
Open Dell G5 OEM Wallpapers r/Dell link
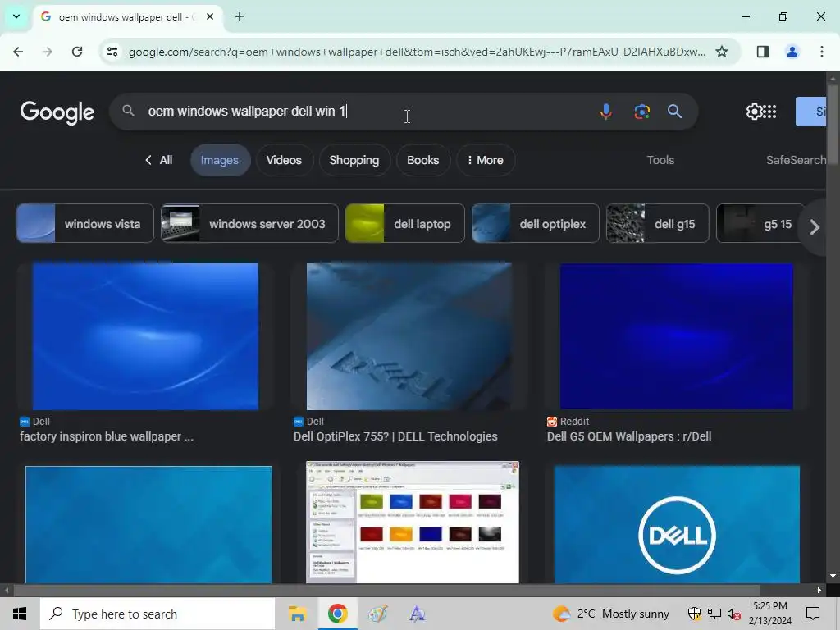point(629,436)
